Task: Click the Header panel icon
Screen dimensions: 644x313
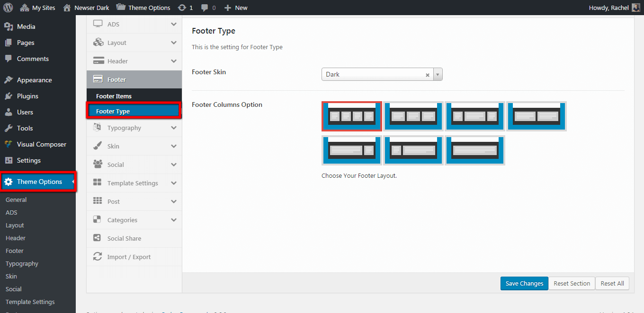Action: 98,61
